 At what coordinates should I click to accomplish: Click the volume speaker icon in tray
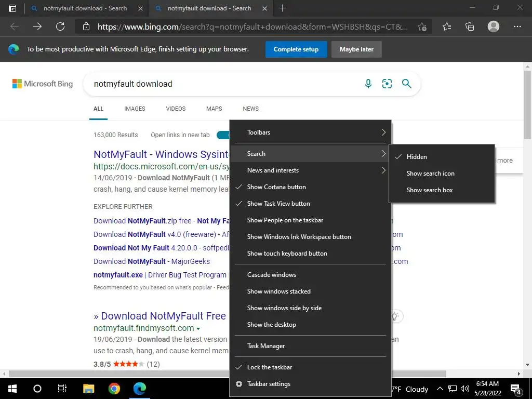465,389
